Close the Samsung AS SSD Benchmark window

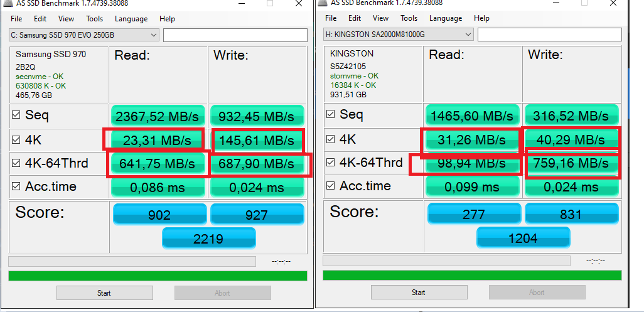pos(299,3)
